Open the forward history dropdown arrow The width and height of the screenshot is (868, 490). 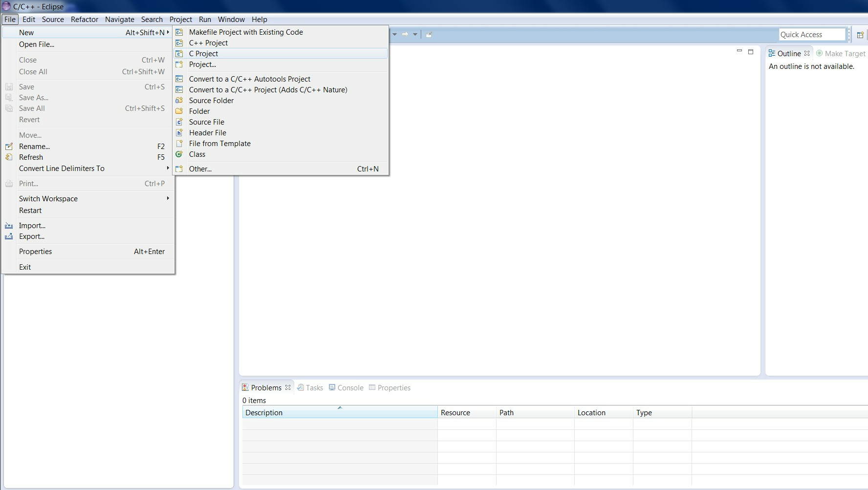click(x=415, y=34)
